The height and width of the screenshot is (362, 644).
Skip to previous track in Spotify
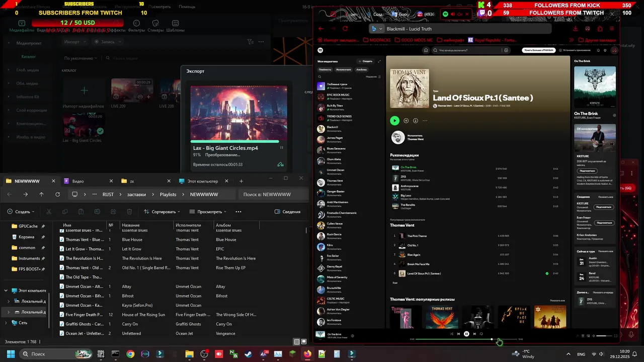point(458,334)
